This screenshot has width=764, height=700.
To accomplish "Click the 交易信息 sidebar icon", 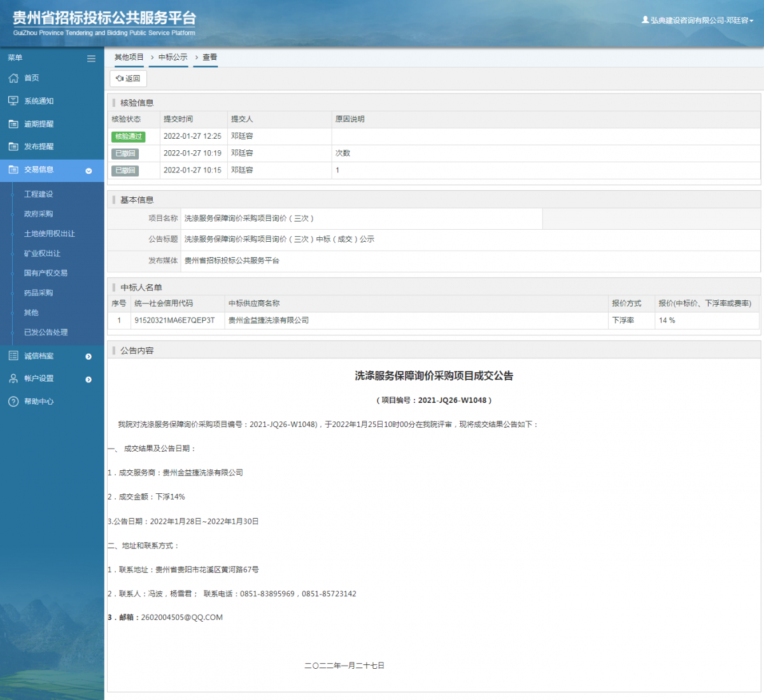I will [x=13, y=170].
